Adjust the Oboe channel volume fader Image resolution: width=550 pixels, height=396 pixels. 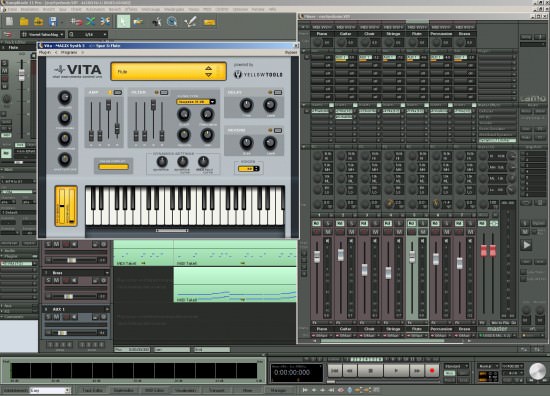click(x=364, y=270)
